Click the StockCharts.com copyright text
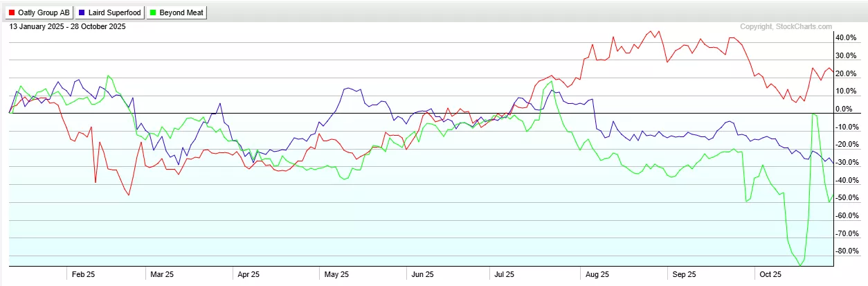The width and height of the screenshot is (868, 286). click(786, 27)
